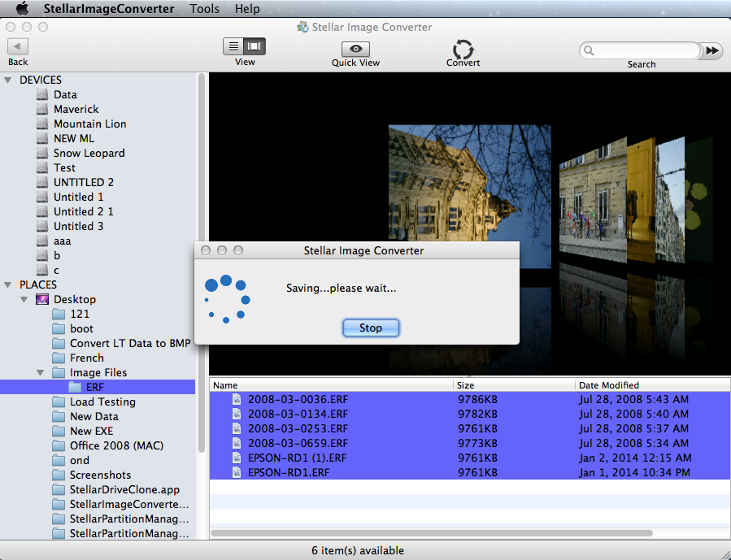This screenshot has width=731, height=560.
Task: Select the UNTITLED 2 drive icon
Action: [42, 182]
